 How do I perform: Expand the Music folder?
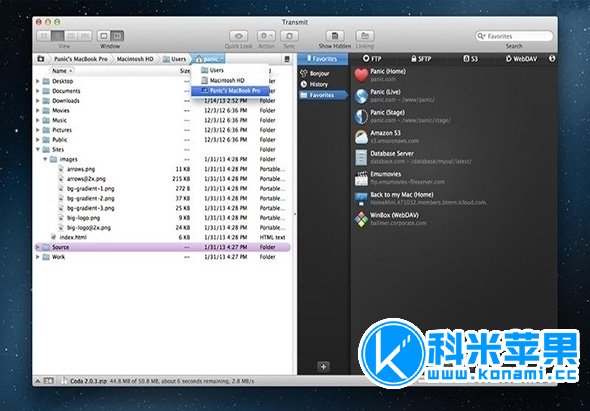(x=38, y=120)
